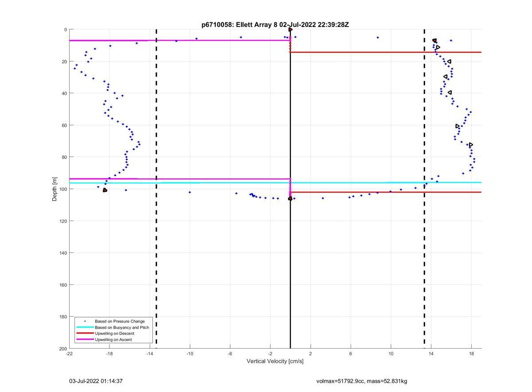This screenshot has width=532, height=392.
Task: Click x-axis tick label '-10'
Action: click(x=190, y=353)
